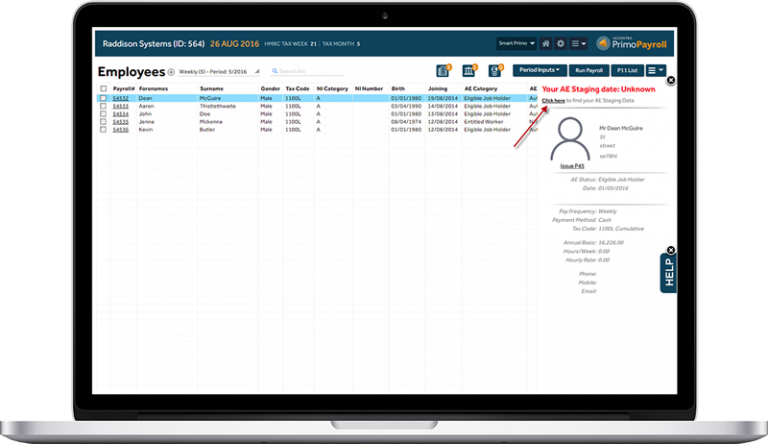Open payroll number 54533
This screenshot has height=444, width=768.
(120, 106)
